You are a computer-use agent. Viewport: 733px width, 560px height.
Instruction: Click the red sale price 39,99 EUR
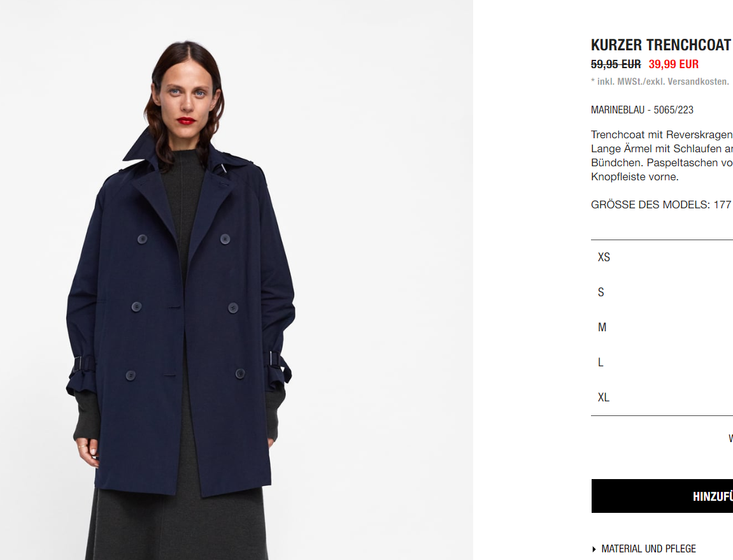(674, 64)
